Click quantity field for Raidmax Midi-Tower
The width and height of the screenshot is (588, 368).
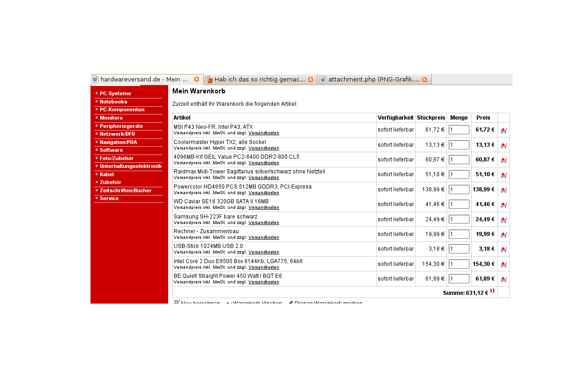point(459,174)
